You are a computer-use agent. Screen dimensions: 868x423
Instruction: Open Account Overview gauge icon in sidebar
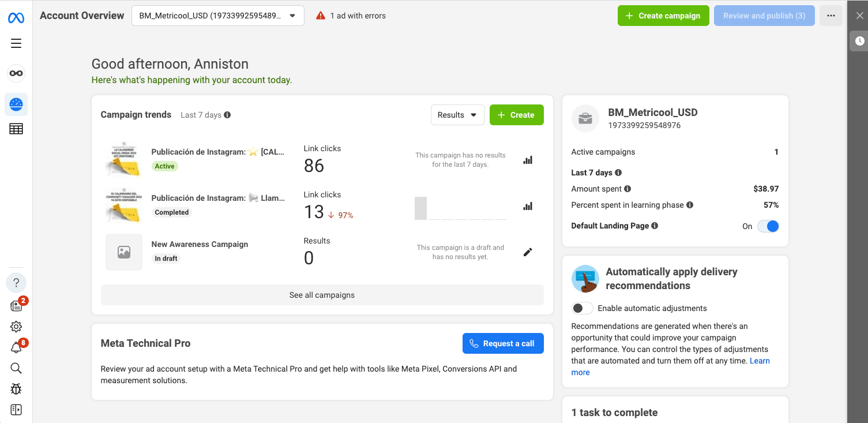coord(16,104)
